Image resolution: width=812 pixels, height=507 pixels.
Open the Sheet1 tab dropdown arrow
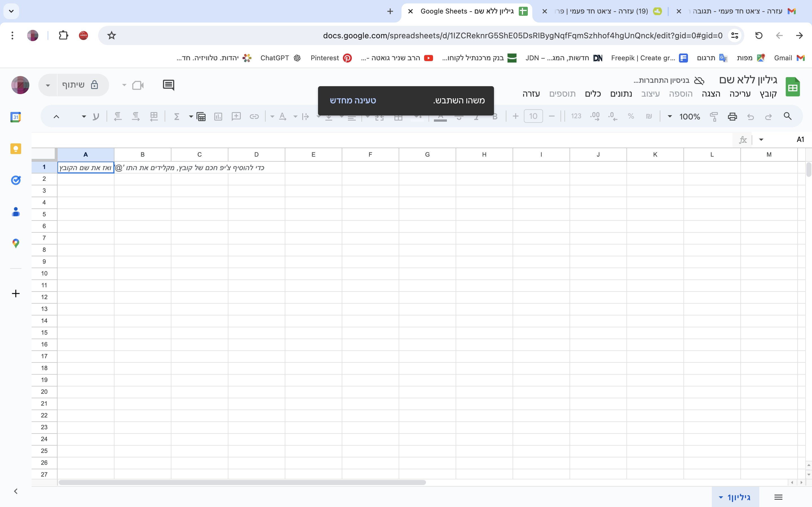720,497
